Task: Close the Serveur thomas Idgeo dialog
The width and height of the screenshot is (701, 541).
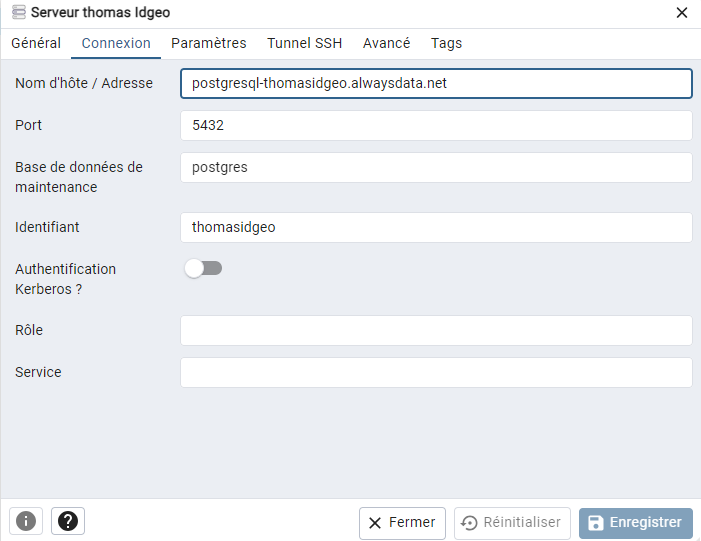Action: tap(682, 13)
